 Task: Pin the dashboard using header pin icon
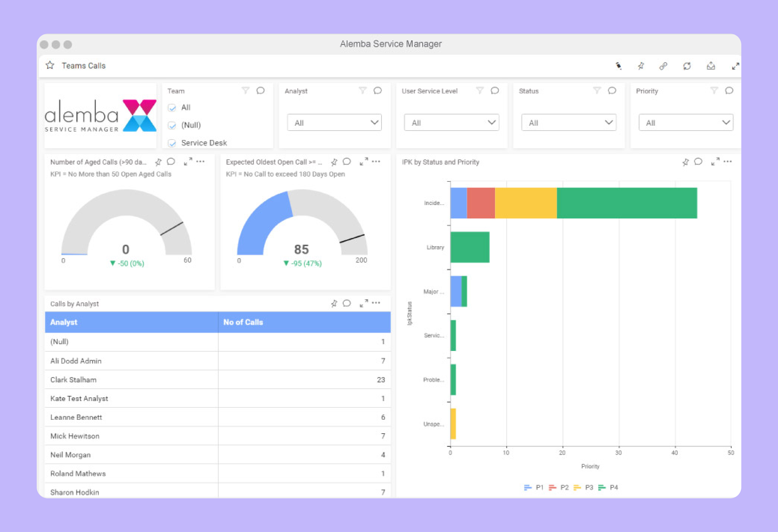point(641,66)
